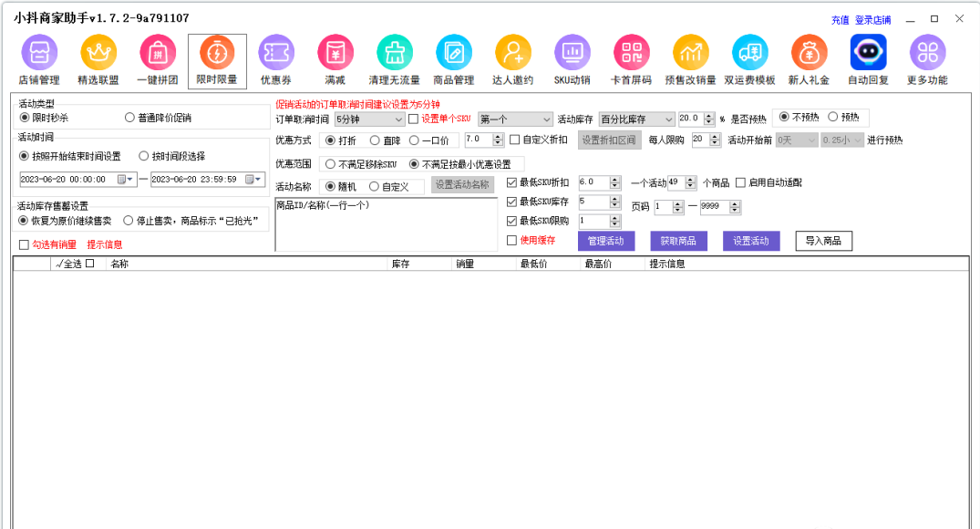Open the end date calendar picker icon
980x529 pixels.
pos(253,180)
